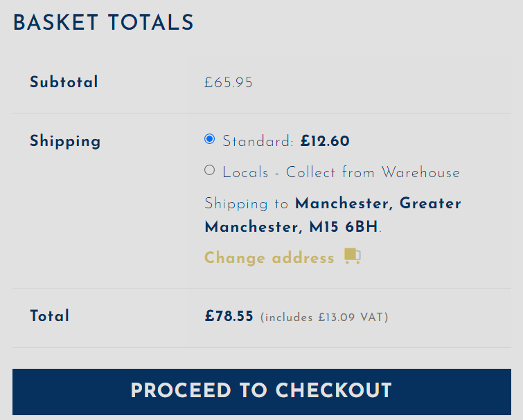The height and width of the screenshot is (420, 523).
Task: Click the 'includes £13.09 VAT' note
Action: [x=324, y=317]
